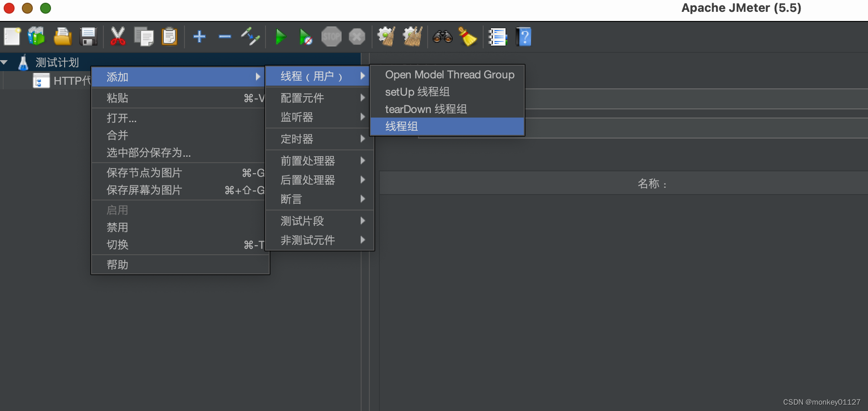Expand the 前置处理器 submenu

320,161
